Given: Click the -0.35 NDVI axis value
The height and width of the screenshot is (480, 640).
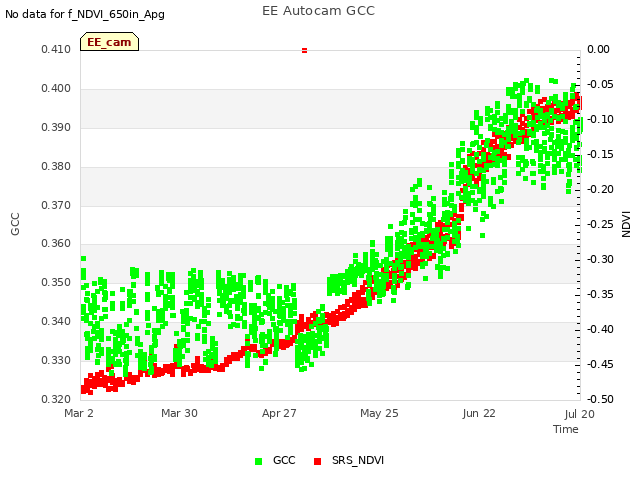Looking at the screenshot, I should point(600,294).
